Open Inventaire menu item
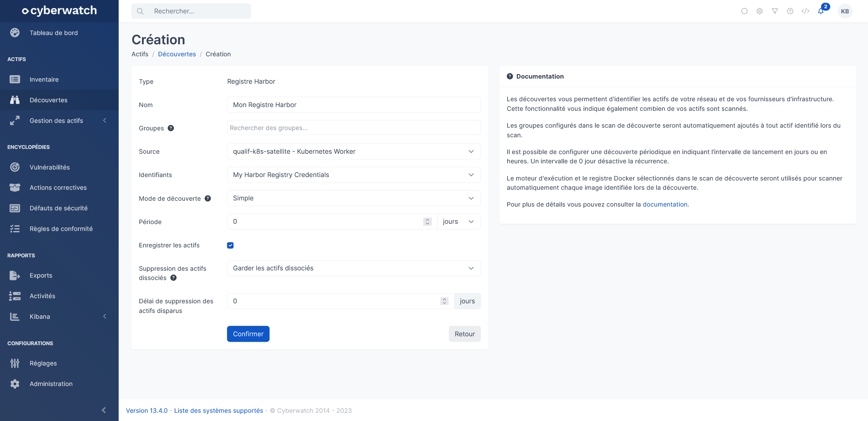The width and height of the screenshot is (868, 421). pyautogui.click(x=59, y=79)
